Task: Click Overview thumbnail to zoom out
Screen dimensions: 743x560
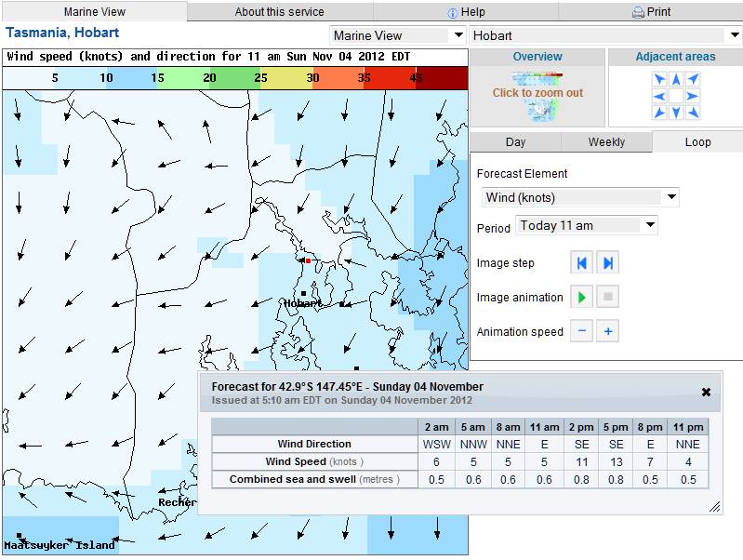Action: tap(537, 94)
